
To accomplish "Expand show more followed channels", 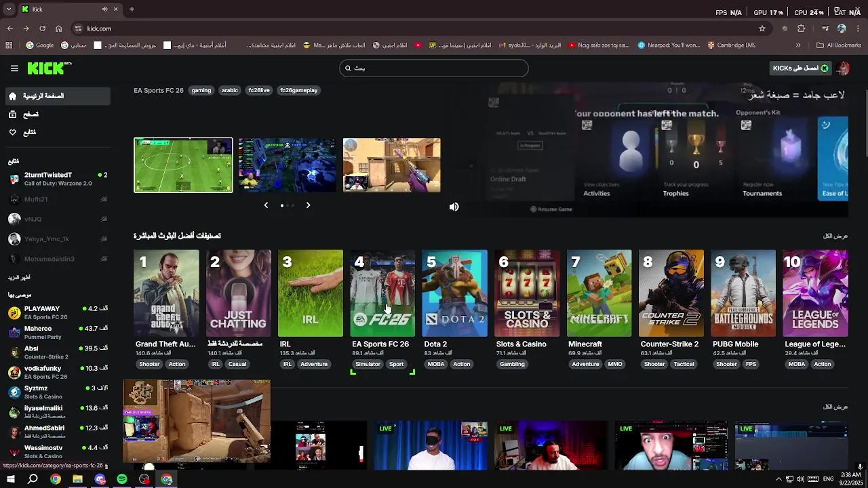I will click(19, 277).
